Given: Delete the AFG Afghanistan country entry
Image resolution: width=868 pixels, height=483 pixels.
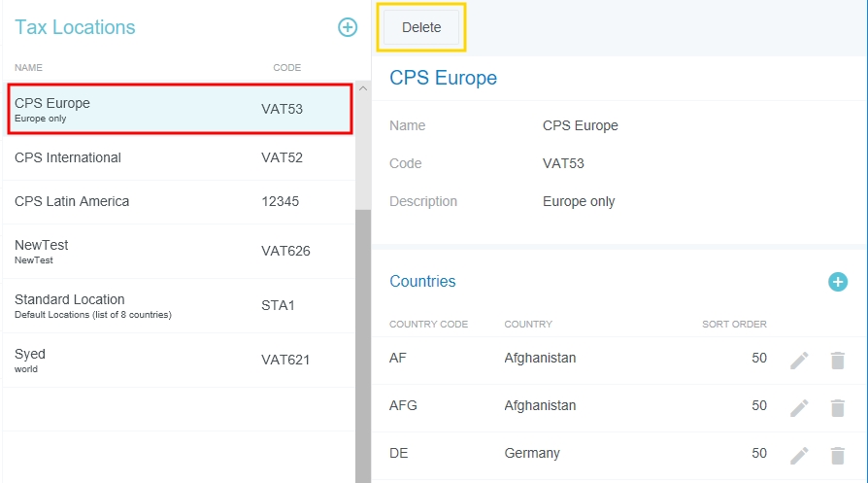Looking at the screenshot, I should pyautogui.click(x=837, y=407).
